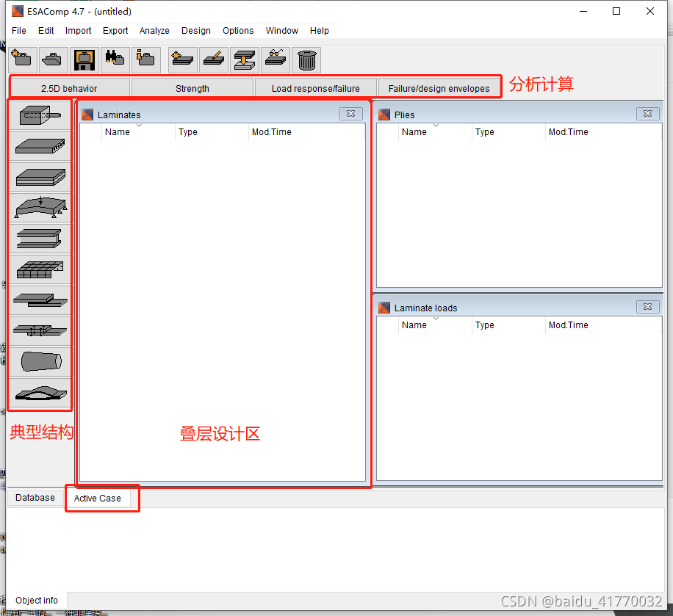
Task: Sort Laminates list by Type column
Action: pyautogui.click(x=212, y=131)
